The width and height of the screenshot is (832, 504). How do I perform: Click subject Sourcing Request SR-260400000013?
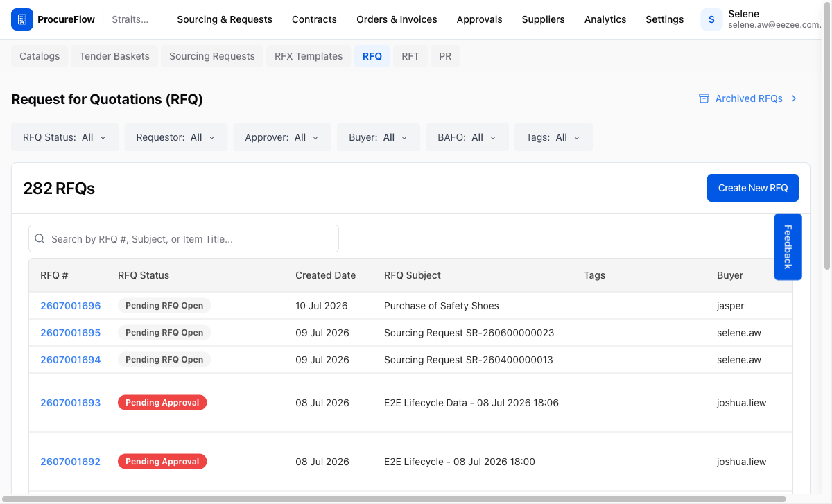pyautogui.click(x=469, y=360)
